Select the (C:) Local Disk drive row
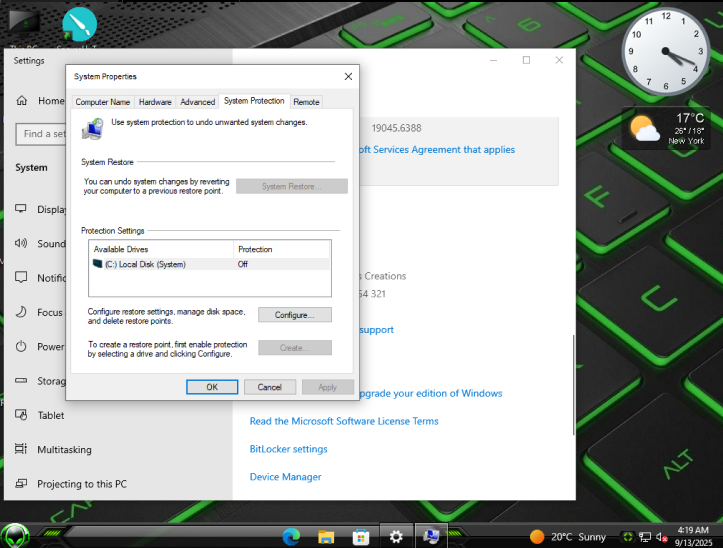Screen dimensions: 723x548 pos(210,264)
